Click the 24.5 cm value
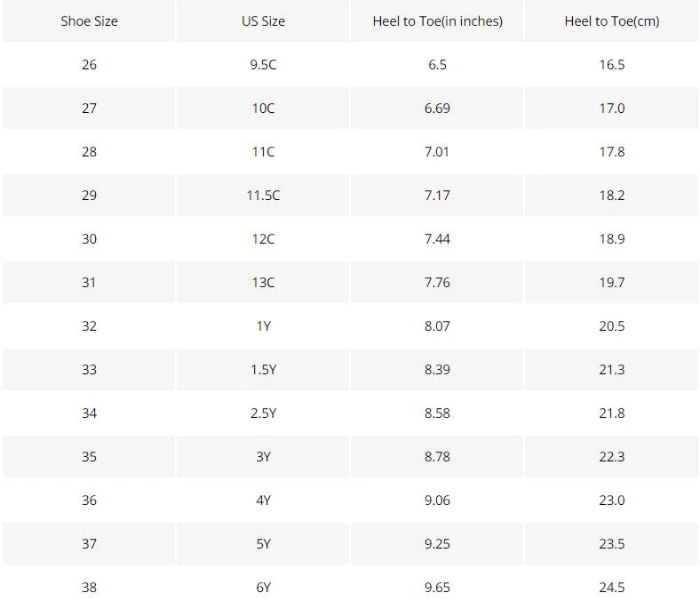The image size is (700, 609). [611, 588]
